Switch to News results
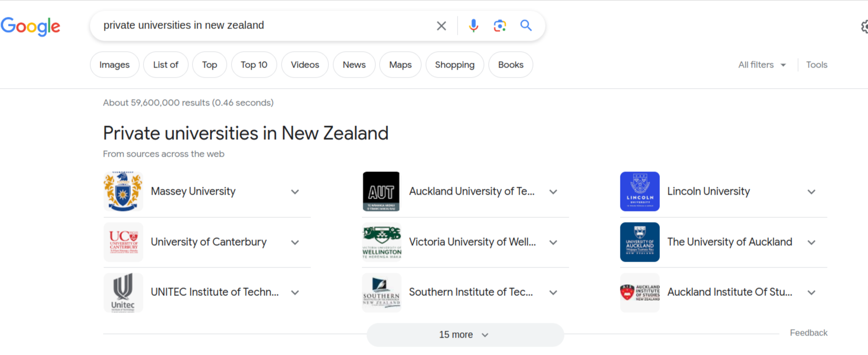868x355 pixels. (354, 65)
